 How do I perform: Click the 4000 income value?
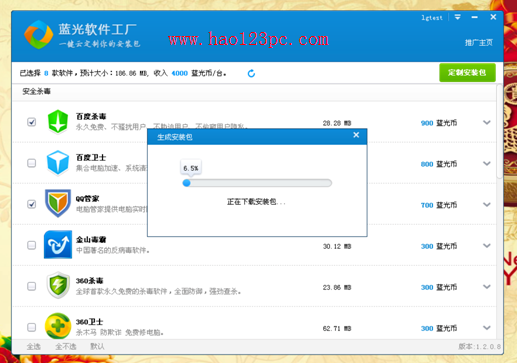[x=179, y=73]
